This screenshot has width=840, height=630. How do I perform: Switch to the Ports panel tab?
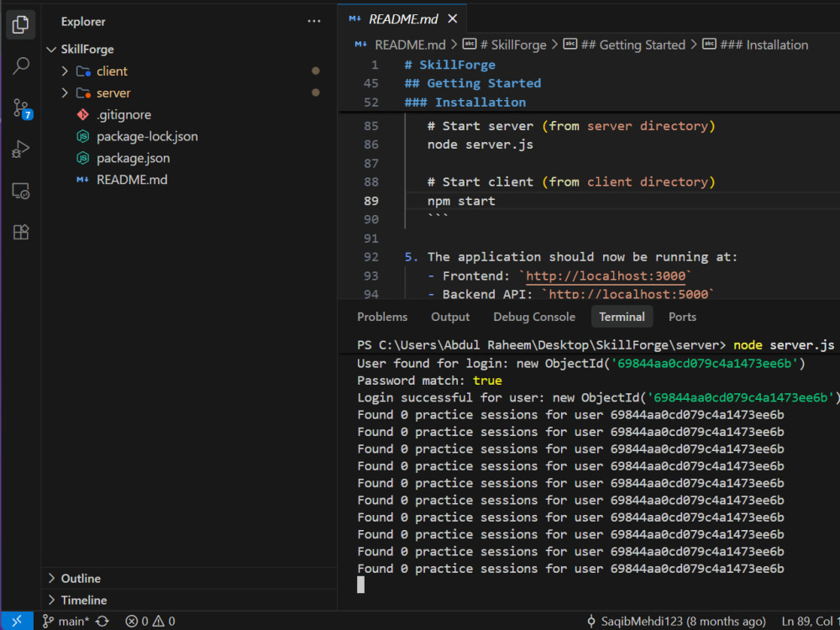pyautogui.click(x=682, y=318)
